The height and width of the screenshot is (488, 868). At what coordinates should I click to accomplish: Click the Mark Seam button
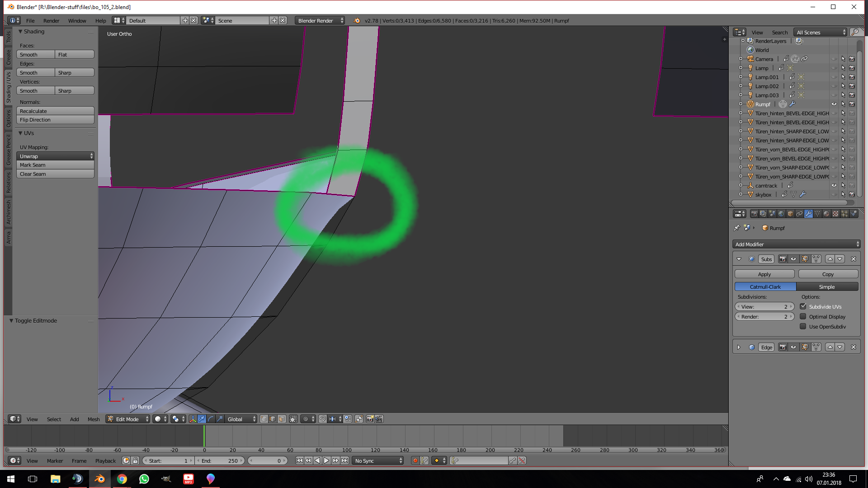(55, 165)
